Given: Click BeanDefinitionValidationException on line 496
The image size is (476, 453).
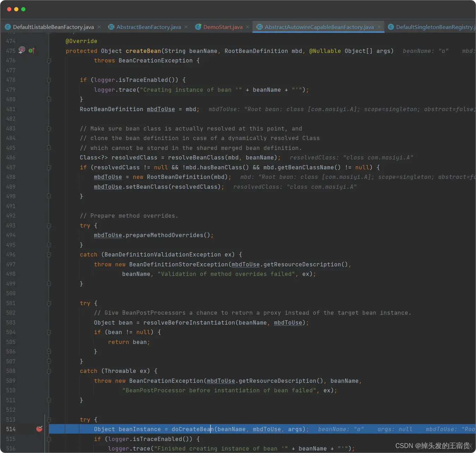Looking at the screenshot, I should click(x=163, y=254).
